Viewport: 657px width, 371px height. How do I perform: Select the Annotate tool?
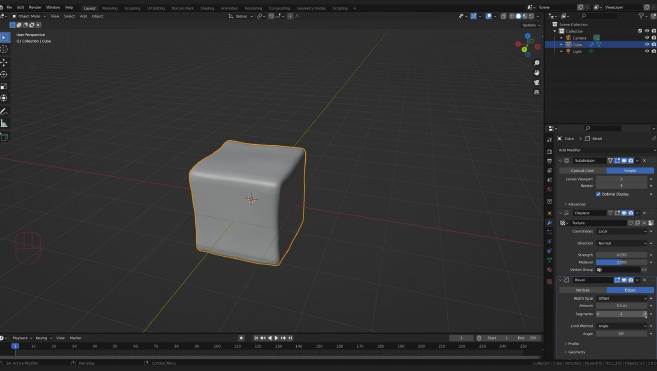click(4, 112)
